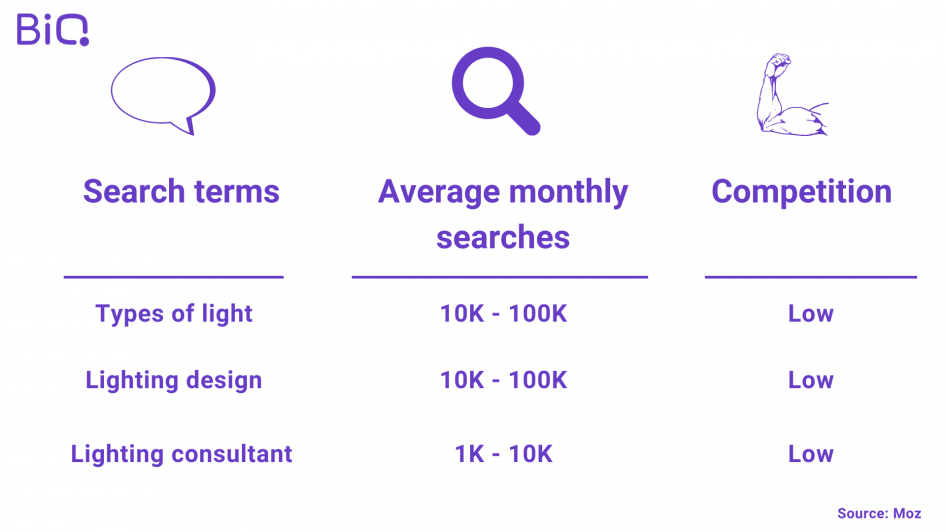Viewport: 946px width, 532px height.
Task: Select the 10K - 100K value for Lighting design
Action: [503, 380]
